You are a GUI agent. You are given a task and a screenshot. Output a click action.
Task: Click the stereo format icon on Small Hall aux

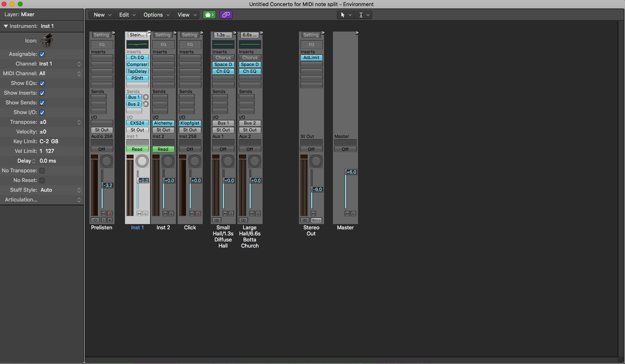(217, 220)
